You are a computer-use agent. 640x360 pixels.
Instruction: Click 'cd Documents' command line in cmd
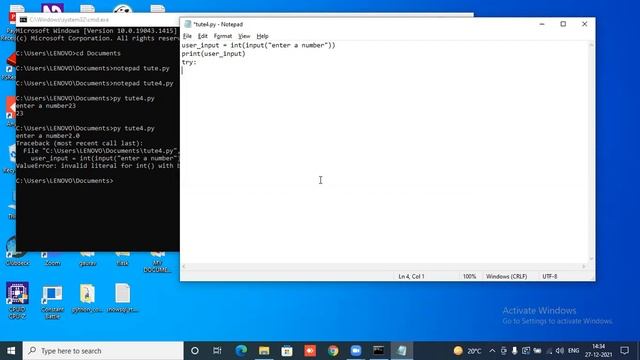pos(68,53)
